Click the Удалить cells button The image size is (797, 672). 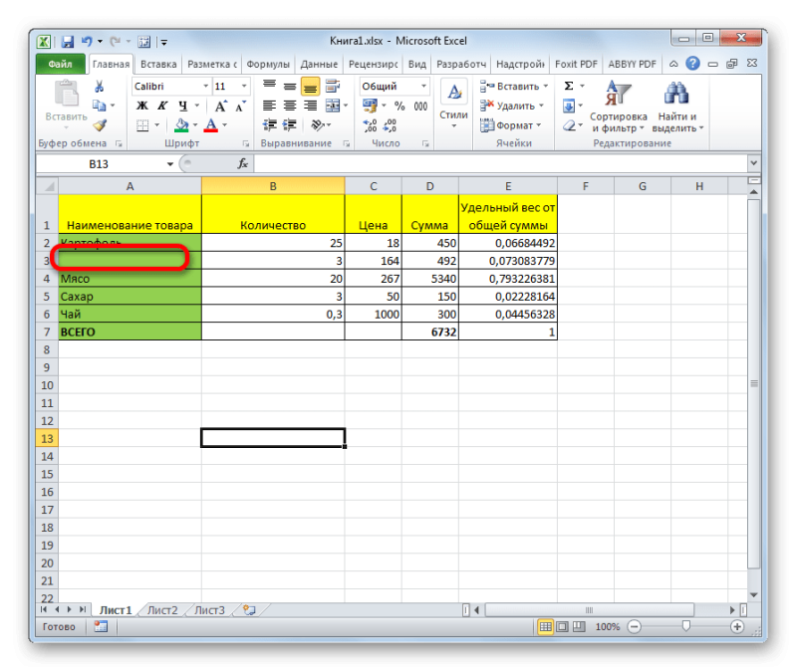tap(512, 106)
